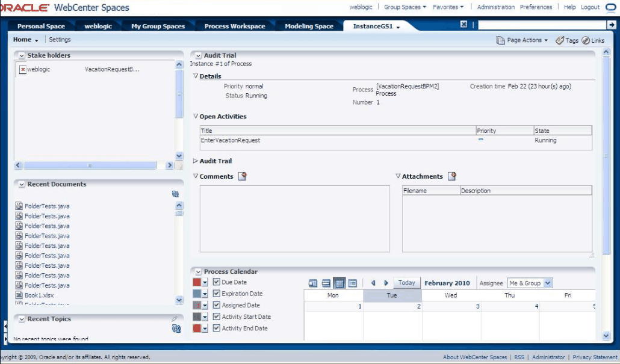
Task: Uncheck the Due Date checkbox
Action: pyautogui.click(x=216, y=282)
